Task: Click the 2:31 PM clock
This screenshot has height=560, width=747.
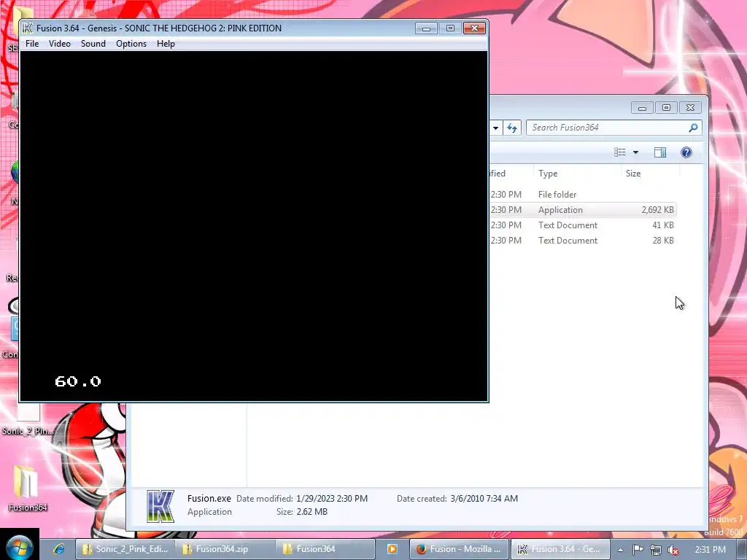Action: (710, 550)
